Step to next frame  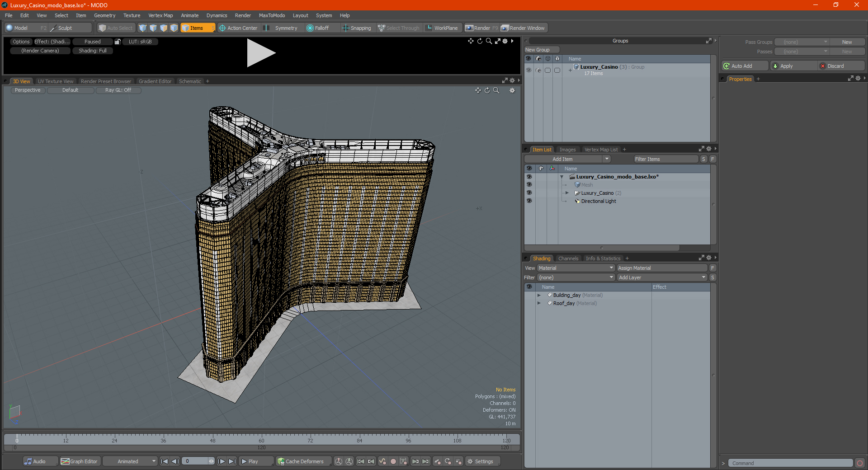click(221, 461)
